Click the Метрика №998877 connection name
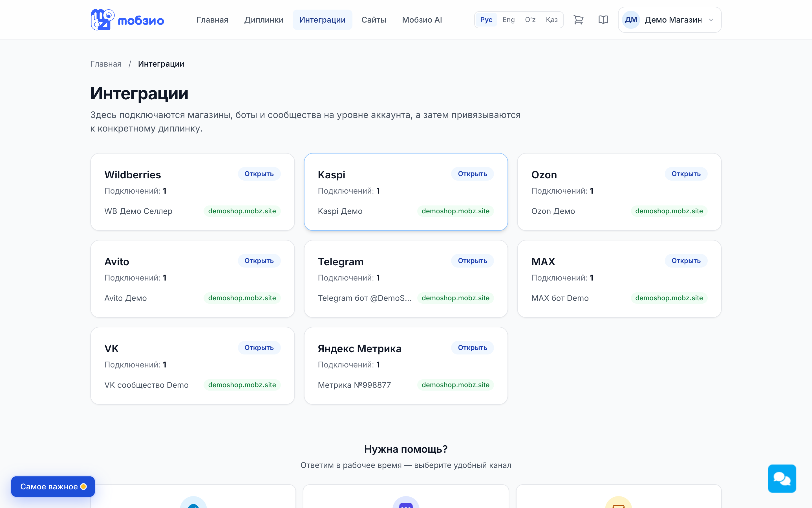 354,385
